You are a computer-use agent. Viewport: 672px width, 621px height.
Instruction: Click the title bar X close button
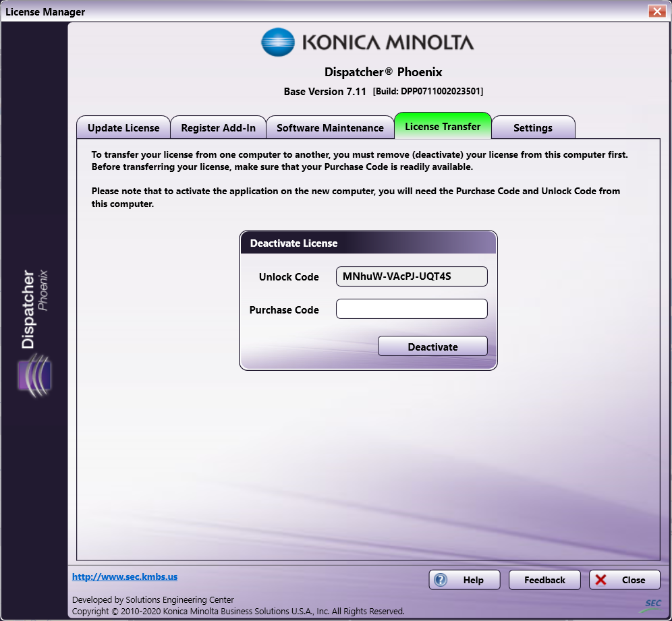(656, 11)
